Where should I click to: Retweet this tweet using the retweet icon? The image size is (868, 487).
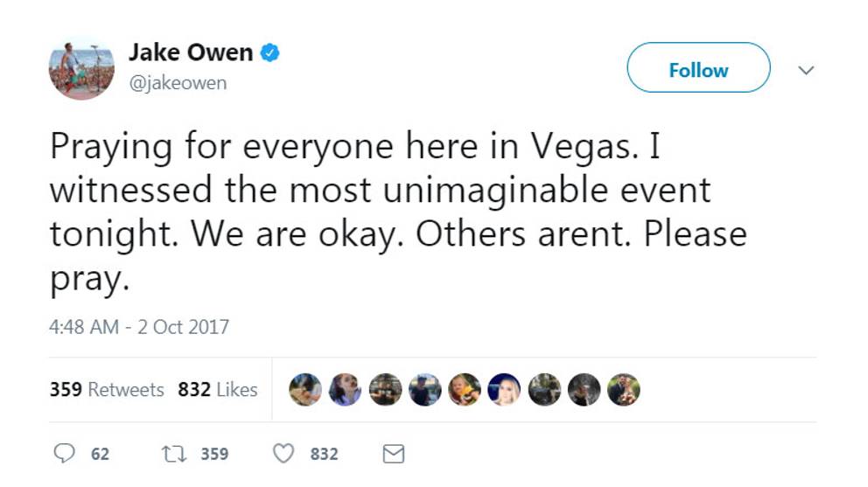[x=172, y=454]
